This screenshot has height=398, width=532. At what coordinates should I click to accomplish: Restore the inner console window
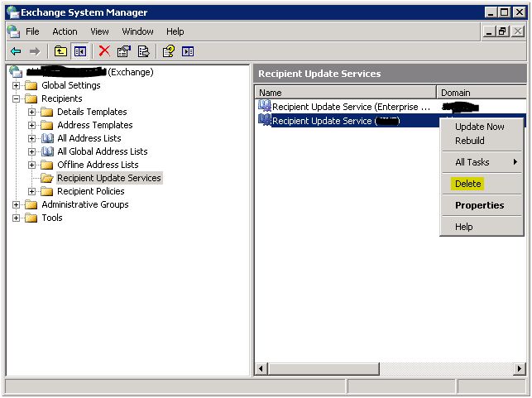tap(503, 31)
